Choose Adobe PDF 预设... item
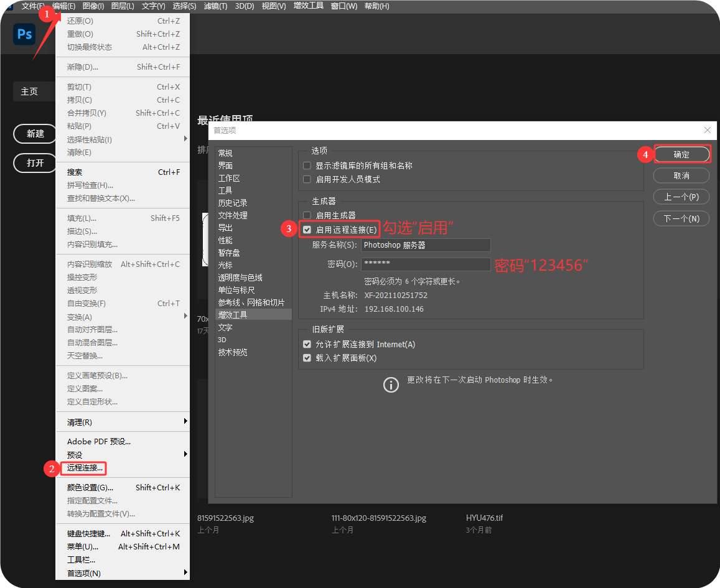The image size is (720, 588). [123, 442]
